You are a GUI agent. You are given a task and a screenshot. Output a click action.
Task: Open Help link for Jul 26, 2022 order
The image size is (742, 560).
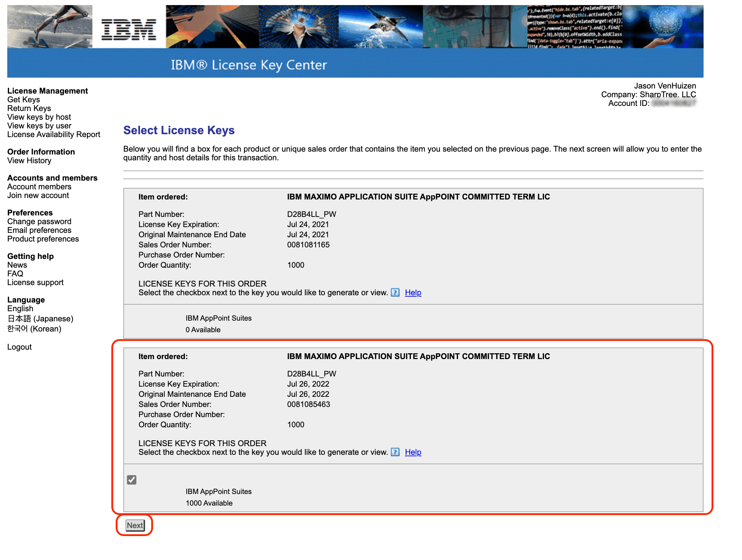[413, 452]
